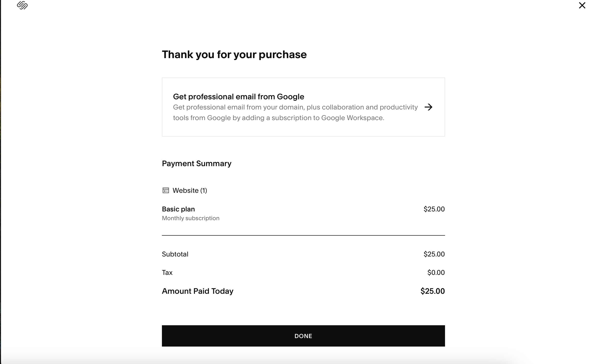Click the 'Thank you for your purchase' heading
Screen dimensions: 605x364
[x=234, y=54]
